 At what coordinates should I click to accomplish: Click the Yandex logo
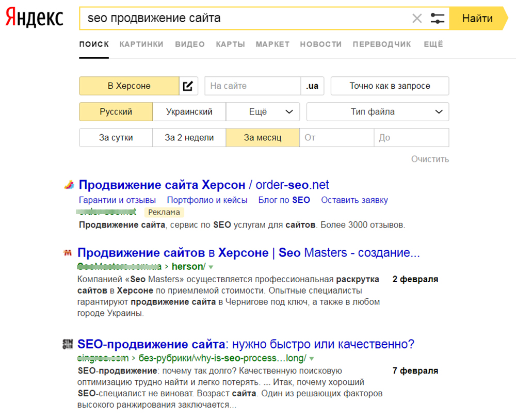coord(35,19)
